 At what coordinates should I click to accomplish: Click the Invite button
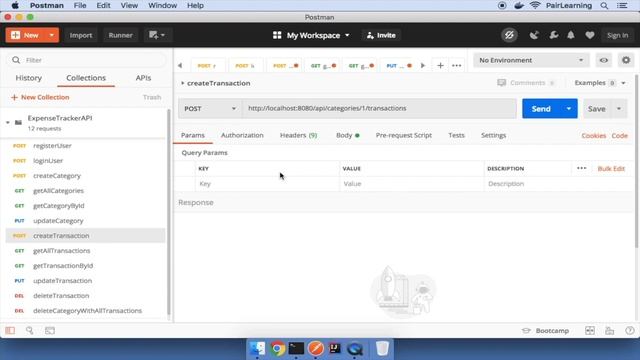coord(381,35)
